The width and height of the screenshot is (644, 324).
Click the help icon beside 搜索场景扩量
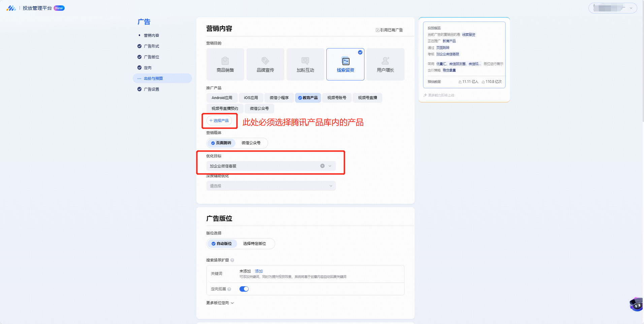pyautogui.click(x=232, y=260)
